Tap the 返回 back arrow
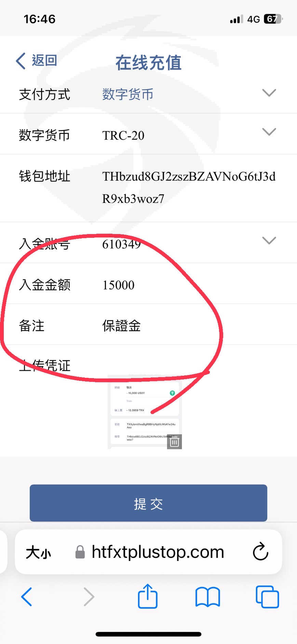 [21, 61]
